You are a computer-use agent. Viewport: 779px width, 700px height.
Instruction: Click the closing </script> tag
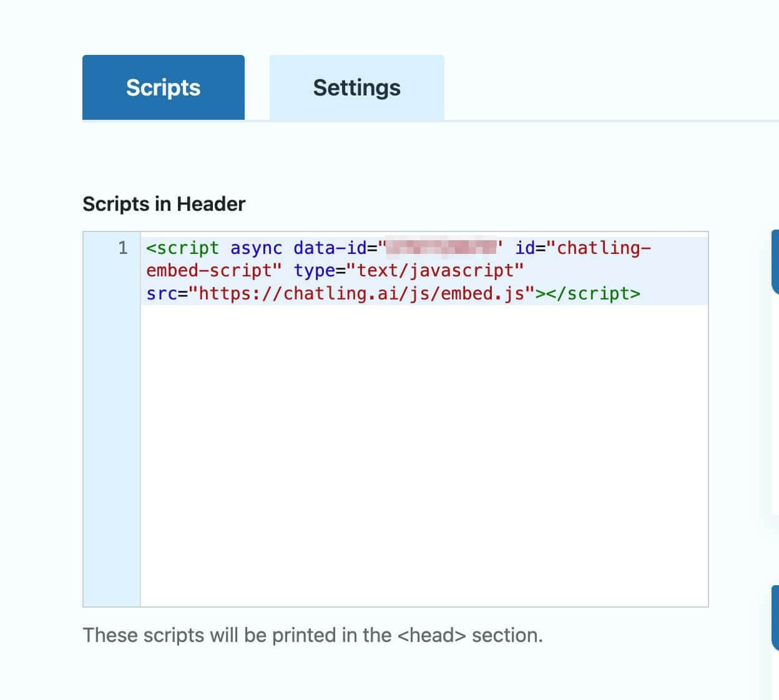pos(590,293)
